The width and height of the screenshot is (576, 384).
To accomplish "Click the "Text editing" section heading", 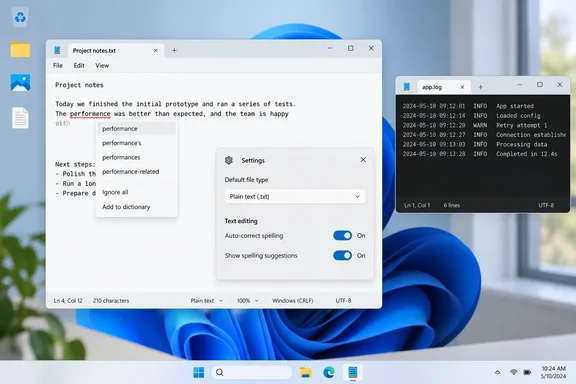I will pos(241,221).
